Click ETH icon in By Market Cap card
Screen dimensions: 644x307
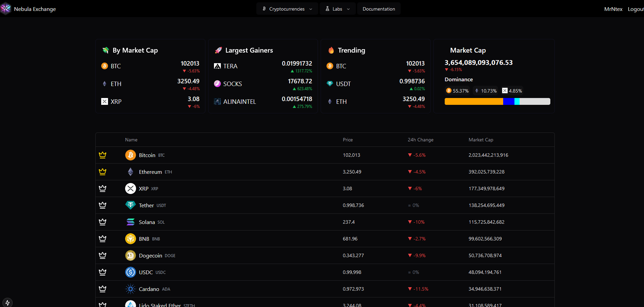(x=105, y=84)
